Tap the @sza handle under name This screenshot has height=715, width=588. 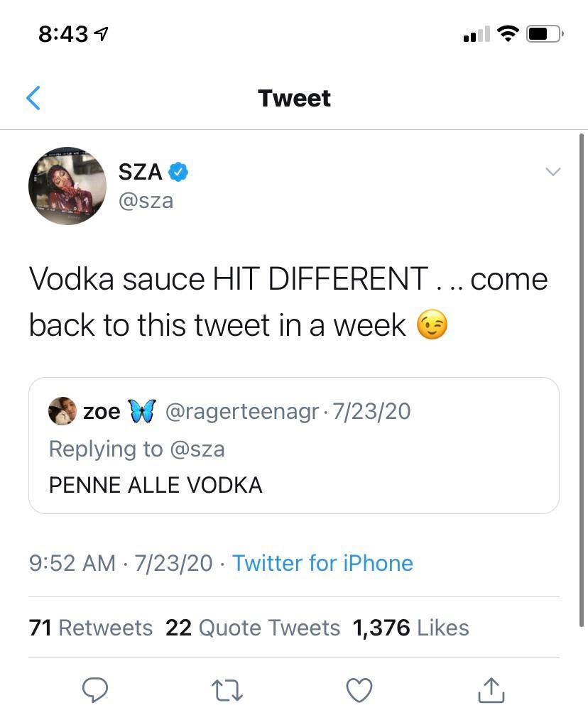(x=146, y=201)
